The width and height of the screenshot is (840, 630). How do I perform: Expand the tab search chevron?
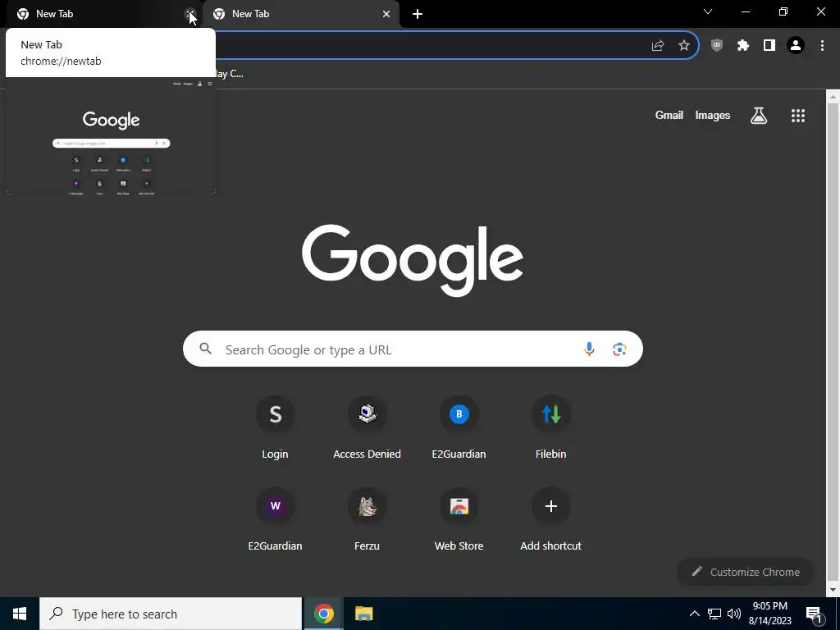708,11
